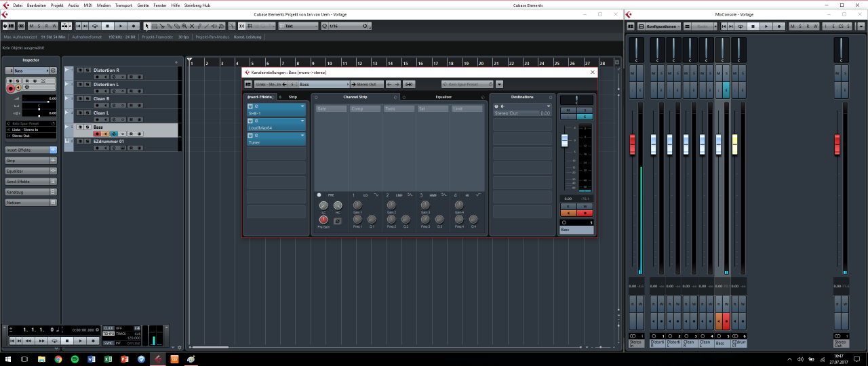This screenshot has width=868, height=366.
Task: Open the Takt grid type dropdown
Action: [297, 26]
